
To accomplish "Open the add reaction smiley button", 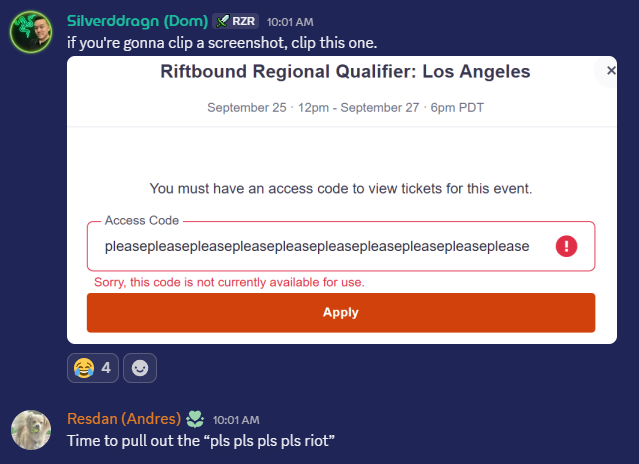I will pos(140,368).
